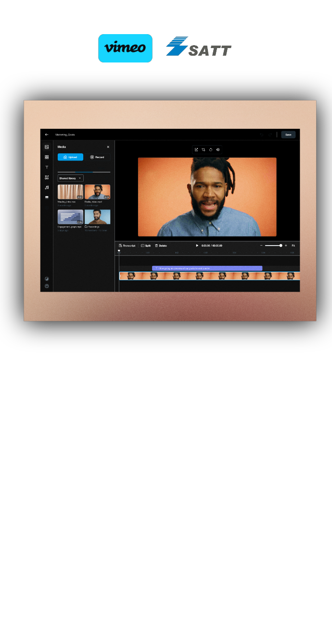Select the Meeting_Intro.mov thumbnail
This screenshot has width=332, height=644.
click(x=70, y=192)
